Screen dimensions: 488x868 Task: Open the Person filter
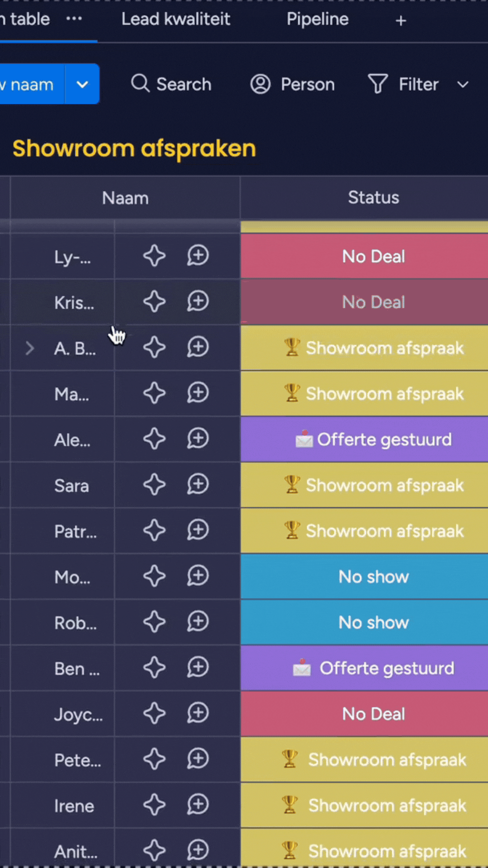[292, 84]
